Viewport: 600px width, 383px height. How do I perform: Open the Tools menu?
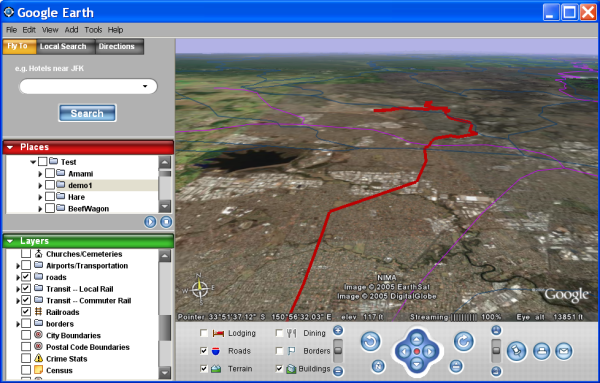[93, 30]
